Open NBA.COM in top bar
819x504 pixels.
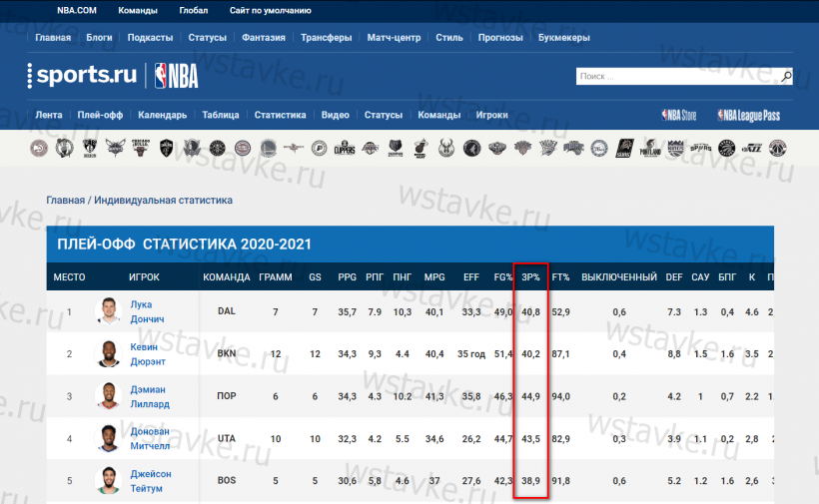click(x=77, y=10)
